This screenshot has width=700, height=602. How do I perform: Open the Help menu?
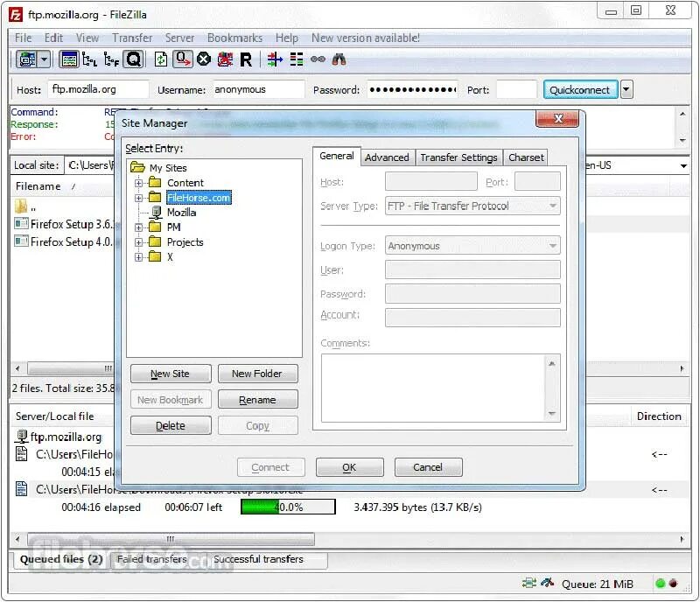click(x=287, y=38)
